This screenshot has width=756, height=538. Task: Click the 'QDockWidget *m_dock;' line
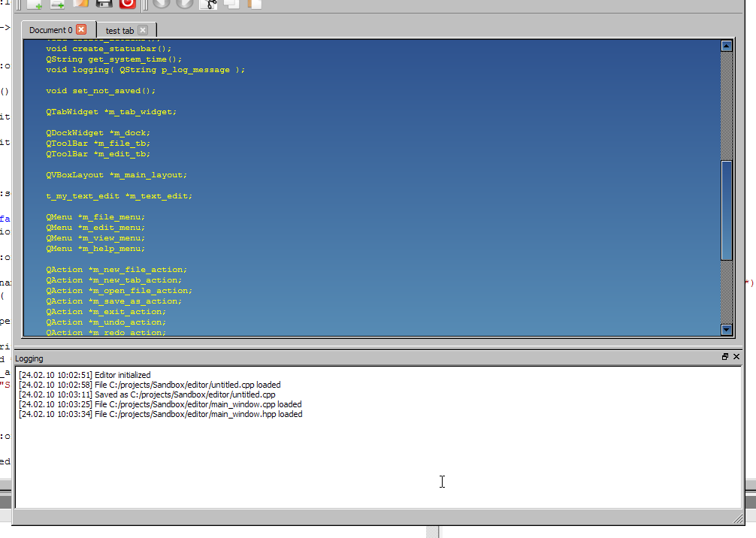[x=98, y=133]
